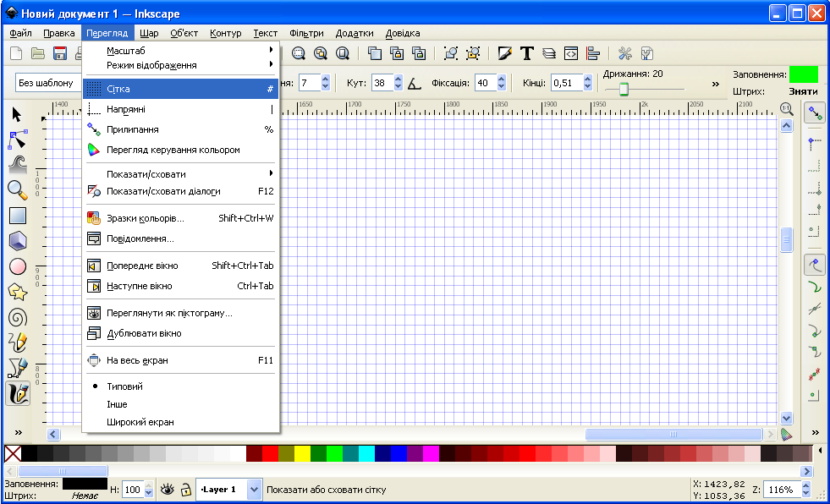Expand the Масштаб submenu
This screenshot has width=830, height=504.
[x=180, y=51]
